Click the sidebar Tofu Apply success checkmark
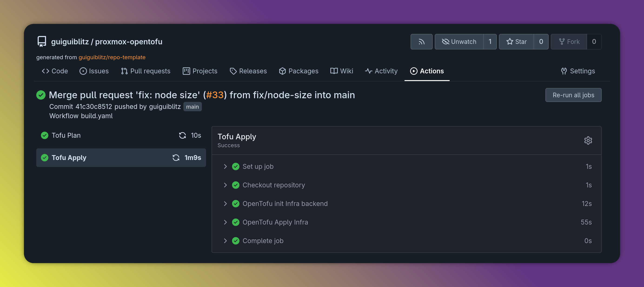The image size is (644, 287). pos(44,158)
